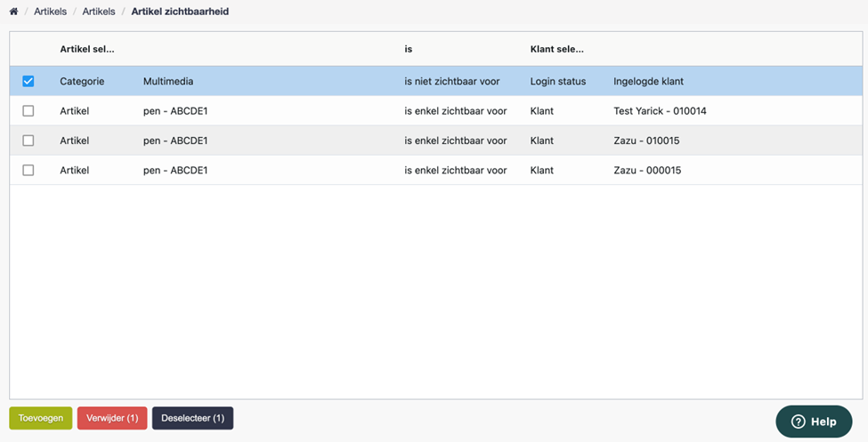This screenshot has height=442, width=868.
Task: Select the Multimedia cell
Action: click(x=168, y=81)
